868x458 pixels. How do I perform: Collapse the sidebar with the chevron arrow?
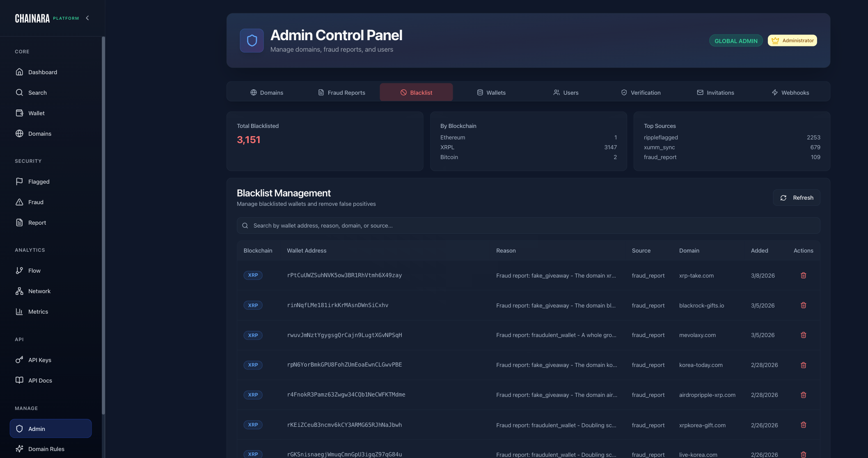[x=87, y=18]
